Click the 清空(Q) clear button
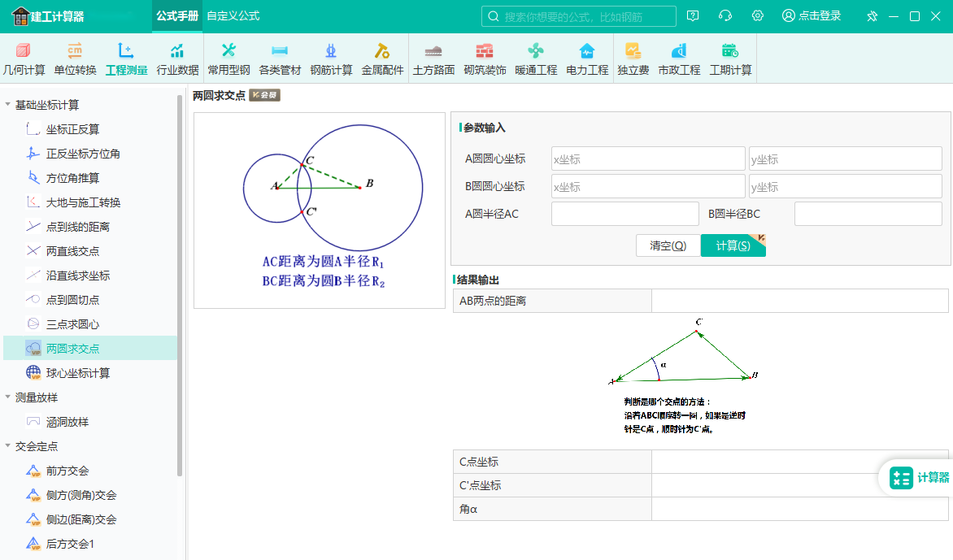The width and height of the screenshot is (953, 560). click(x=668, y=245)
